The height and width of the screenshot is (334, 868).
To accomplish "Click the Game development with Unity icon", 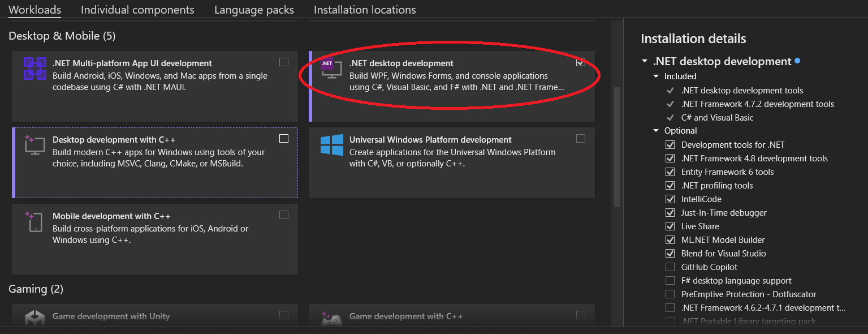I will pos(34,319).
